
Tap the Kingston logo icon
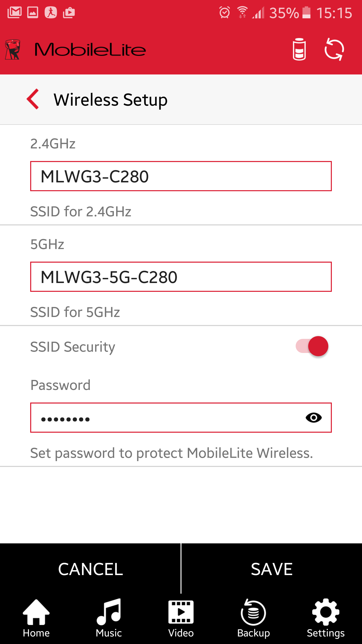coord(13,49)
